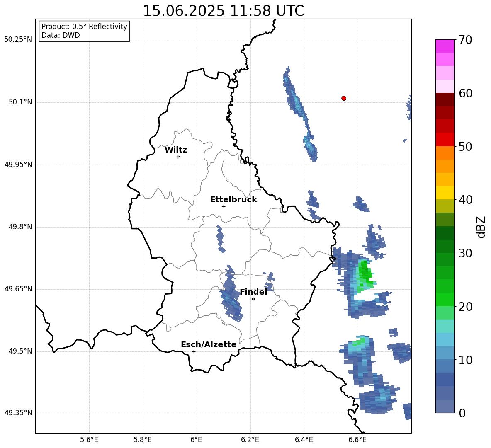
Task: Click the red dot radar marker
Action: (344, 98)
